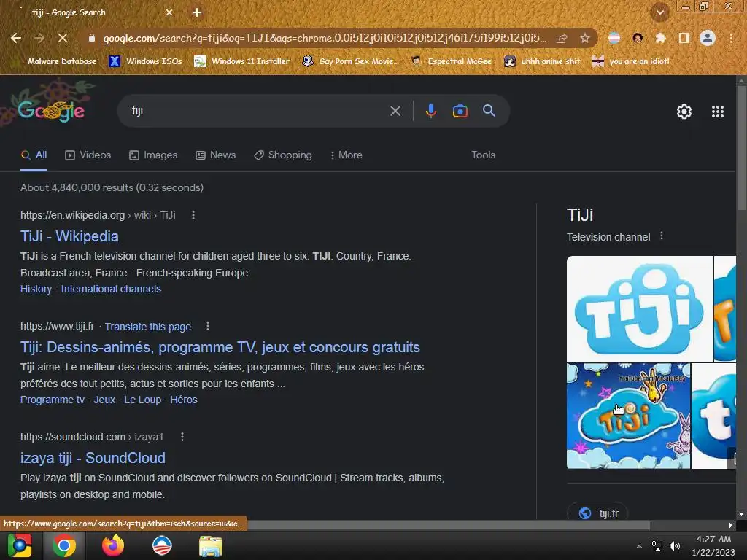Viewport: 747px width, 560px height.
Task: Launch Firefox from the taskbar
Action: coord(113,545)
